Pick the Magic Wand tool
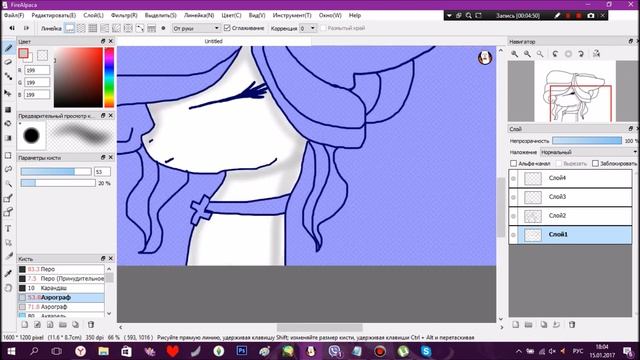Image resolution: width=640 pixels, height=360 pixels. [8, 184]
